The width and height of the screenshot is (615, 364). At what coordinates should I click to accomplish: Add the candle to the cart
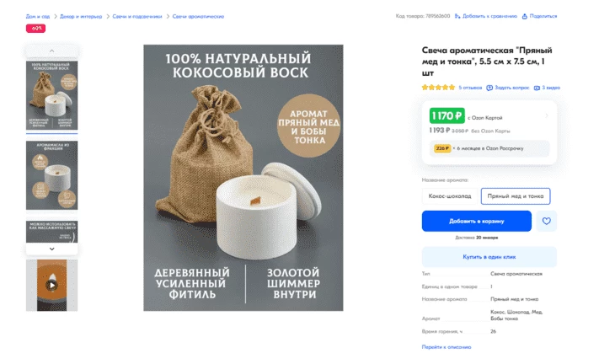(x=477, y=221)
